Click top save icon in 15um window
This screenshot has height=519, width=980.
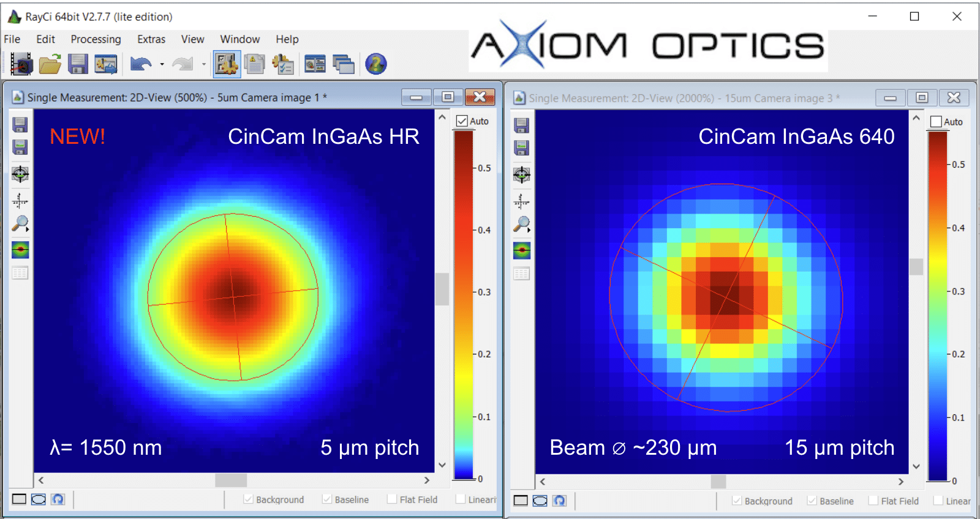[x=521, y=125]
